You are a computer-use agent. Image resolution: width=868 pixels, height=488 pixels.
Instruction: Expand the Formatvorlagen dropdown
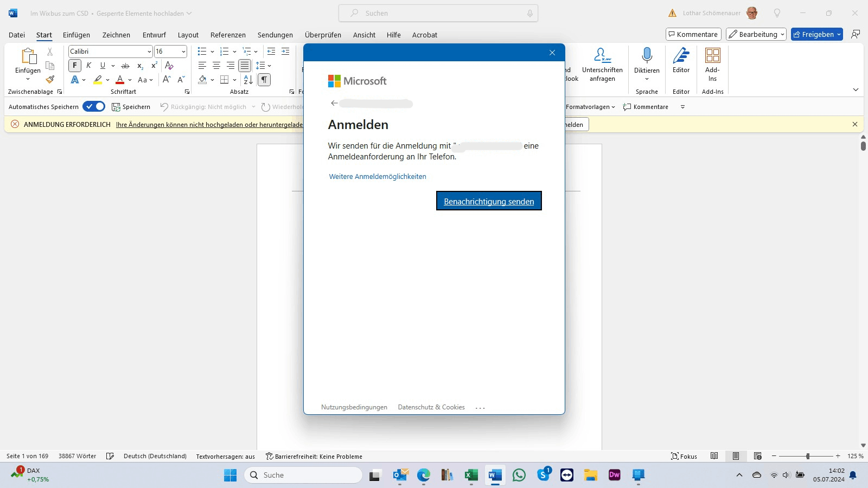[x=590, y=107]
